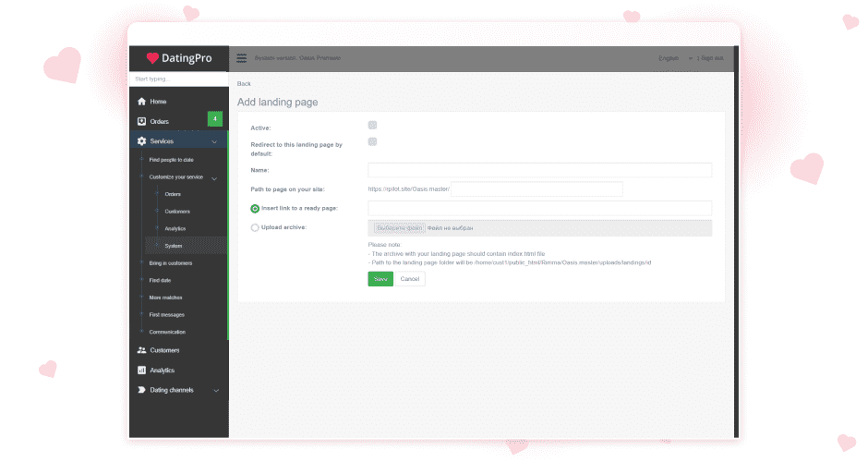Click the ready page link input field
868x462 pixels.
click(540, 208)
